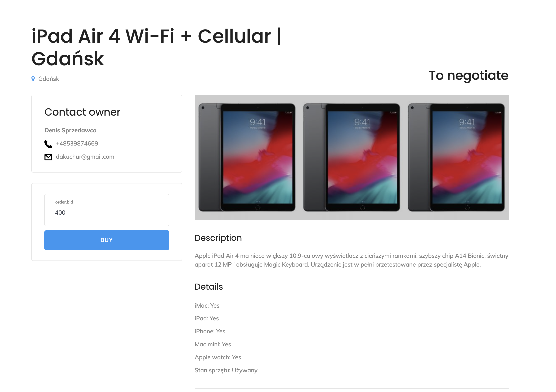
Task: Click the phone handset icon
Action: click(48, 144)
